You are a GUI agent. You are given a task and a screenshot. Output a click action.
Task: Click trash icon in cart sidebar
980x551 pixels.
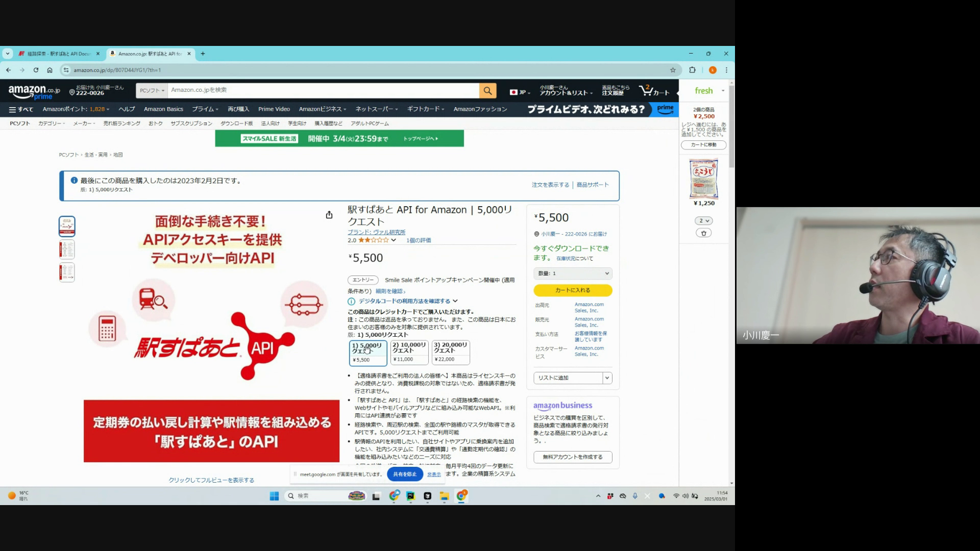[703, 233]
